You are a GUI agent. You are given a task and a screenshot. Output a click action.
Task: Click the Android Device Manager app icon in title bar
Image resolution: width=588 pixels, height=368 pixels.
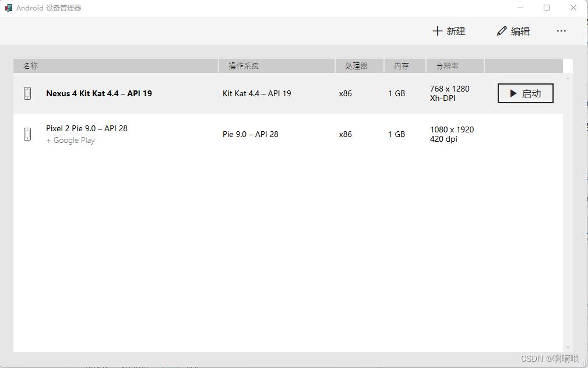click(x=9, y=8)
